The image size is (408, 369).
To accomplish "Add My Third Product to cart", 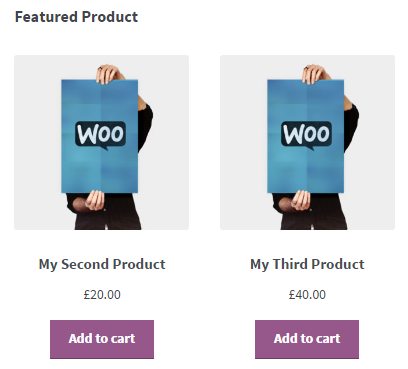I will click(307, 339).
